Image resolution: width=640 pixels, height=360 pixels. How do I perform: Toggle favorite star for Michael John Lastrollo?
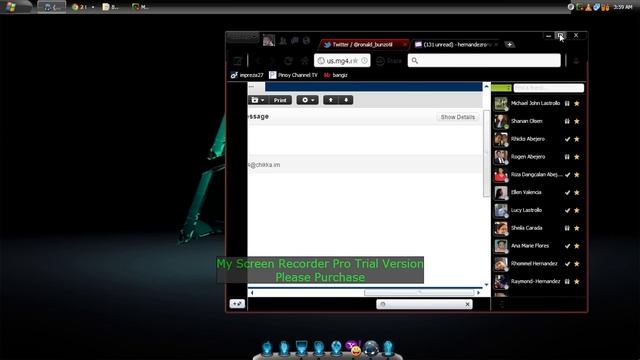[x=577, y=104]
